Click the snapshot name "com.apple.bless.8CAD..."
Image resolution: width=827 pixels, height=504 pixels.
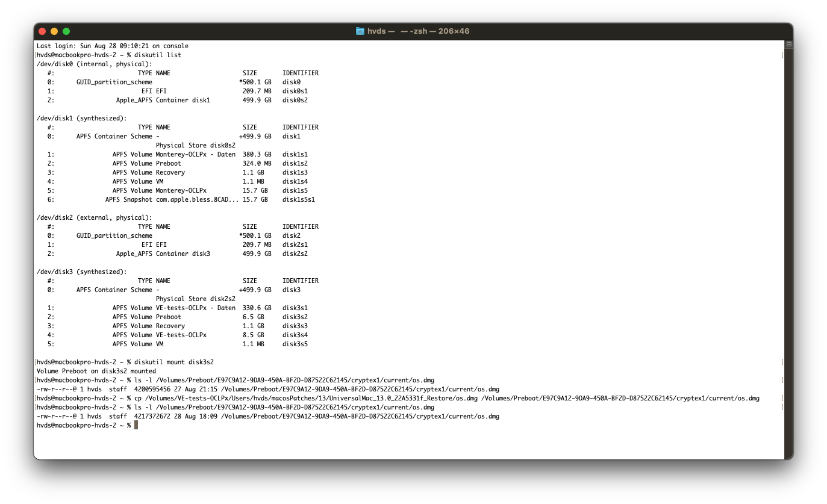click(198, 199)
